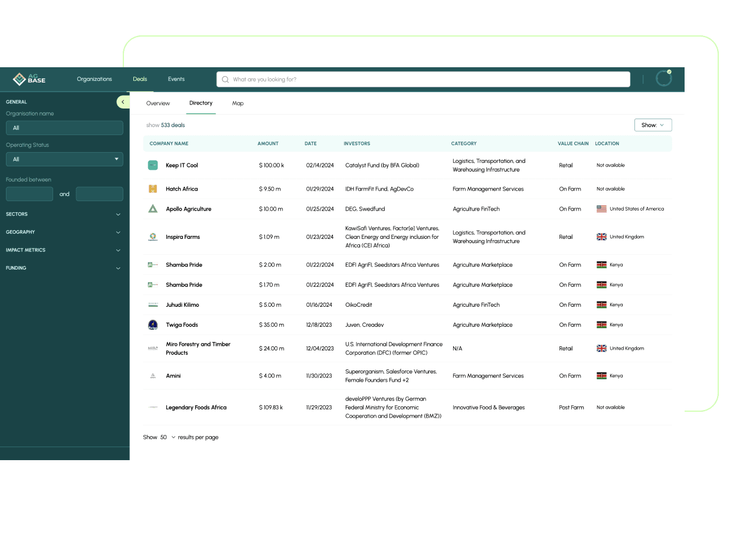Click the Organisation name input field

(x=64, y=127)
